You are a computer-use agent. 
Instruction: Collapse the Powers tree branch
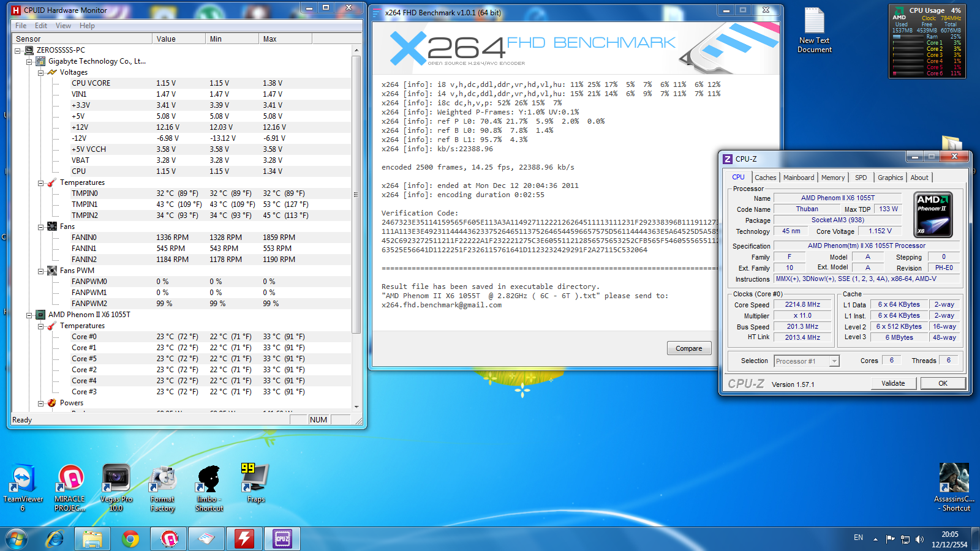point(40,403)
